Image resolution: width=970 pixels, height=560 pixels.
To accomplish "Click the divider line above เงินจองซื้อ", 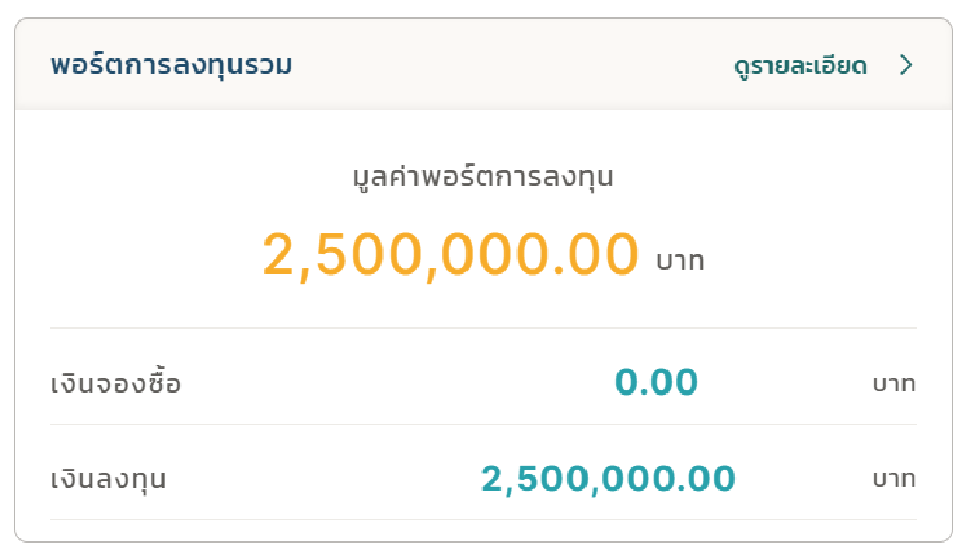I will coord(483,328).
